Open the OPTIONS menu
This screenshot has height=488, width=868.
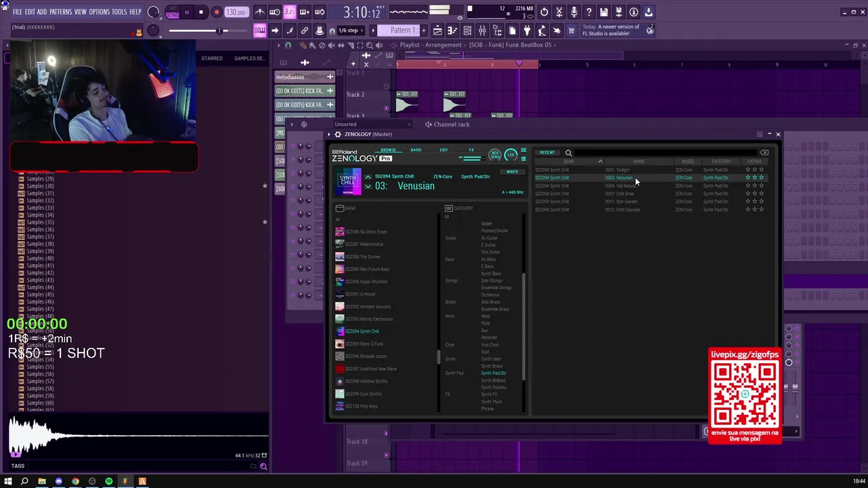click(x=99, y=12)
